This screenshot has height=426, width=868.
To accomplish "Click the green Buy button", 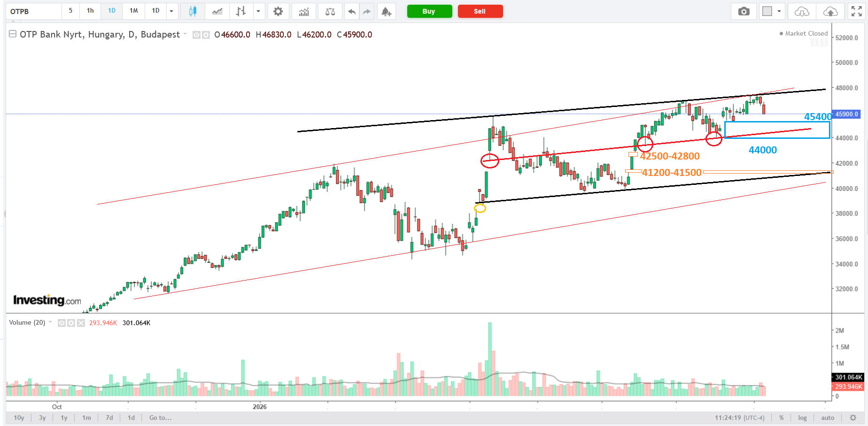I will coord(429,11).
